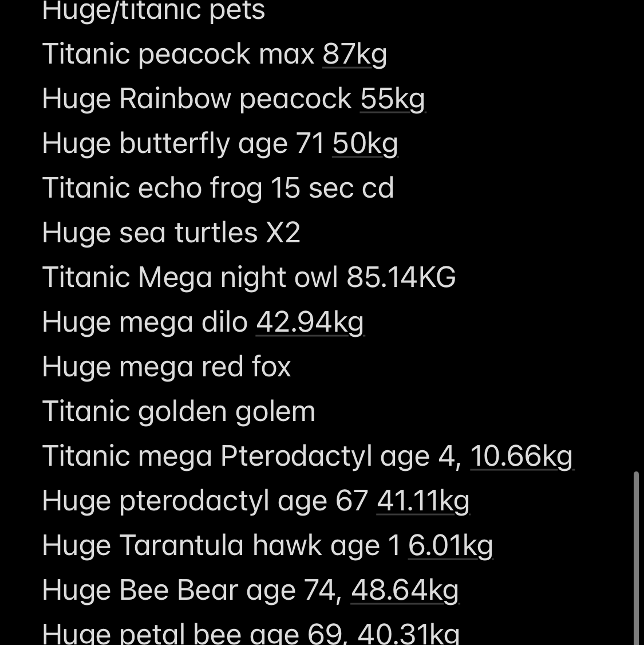644x645 pixels.
Task: Tap the underlined 10.66kg weight
Action: tap(521, 457)
